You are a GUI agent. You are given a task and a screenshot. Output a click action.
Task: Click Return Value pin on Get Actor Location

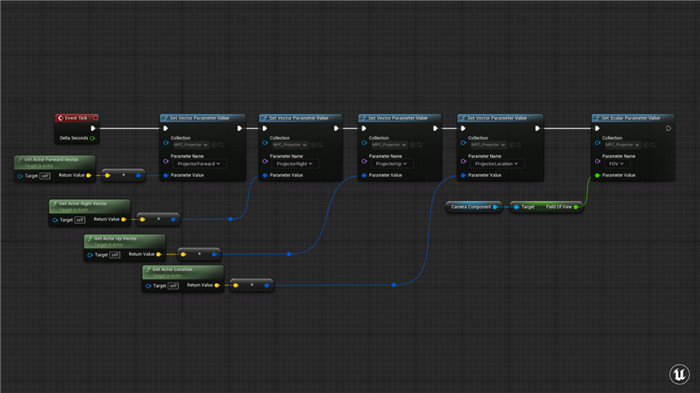click(x=217, y=285)
